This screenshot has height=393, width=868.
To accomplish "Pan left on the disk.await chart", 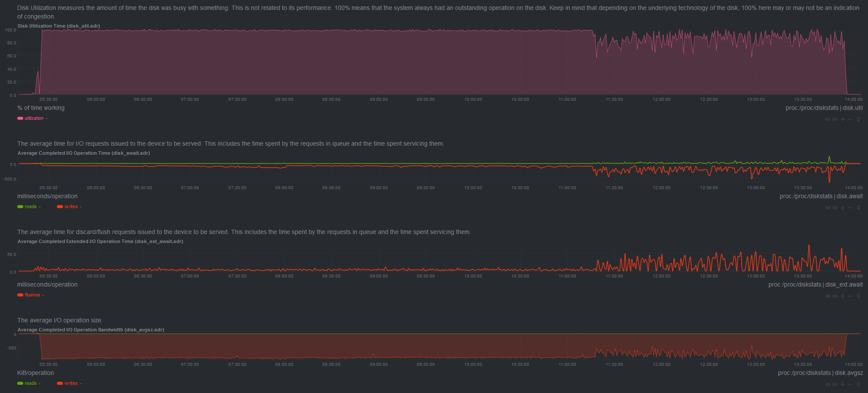I will pos(827,208).
